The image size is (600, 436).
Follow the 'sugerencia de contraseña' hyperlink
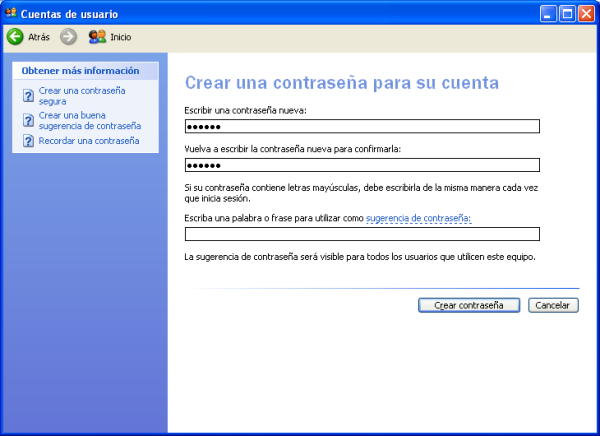pyautogui.click(x=418, y=217)
